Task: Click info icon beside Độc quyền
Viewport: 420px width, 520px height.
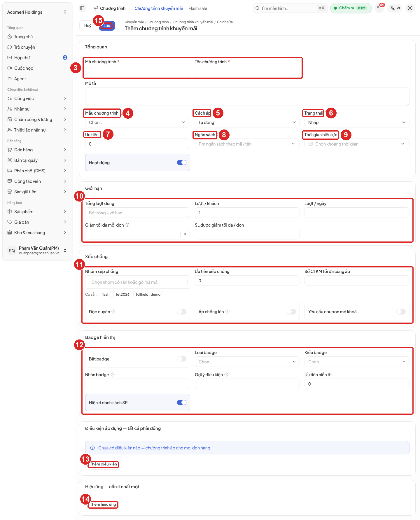Action: (x=113, y=311)
